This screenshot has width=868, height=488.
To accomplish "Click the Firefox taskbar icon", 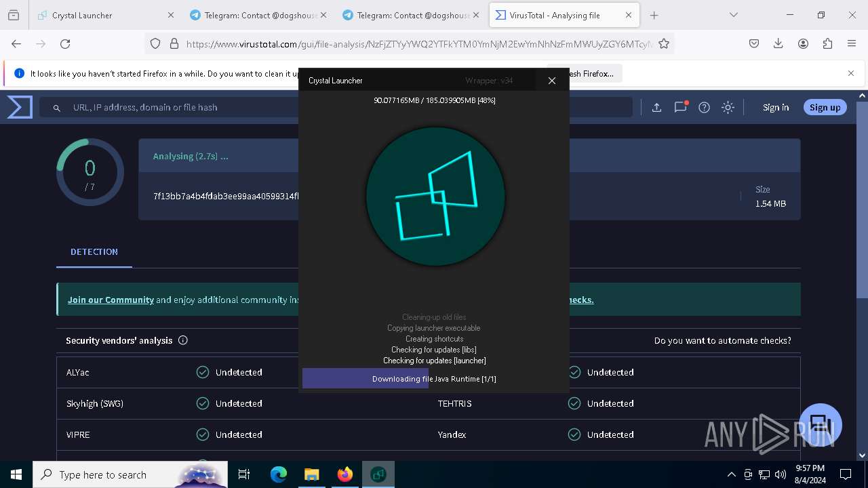I will pyautogui.click(x=345, y=474).
